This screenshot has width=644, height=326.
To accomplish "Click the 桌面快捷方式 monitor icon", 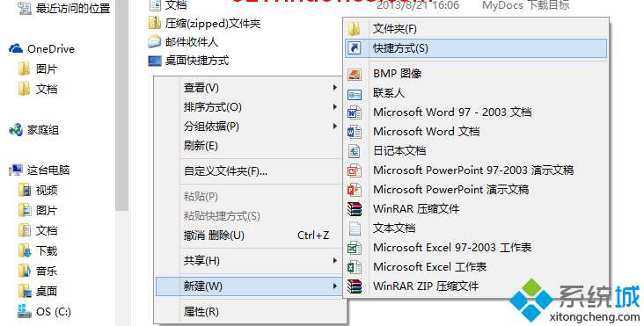I will [155, 62].
